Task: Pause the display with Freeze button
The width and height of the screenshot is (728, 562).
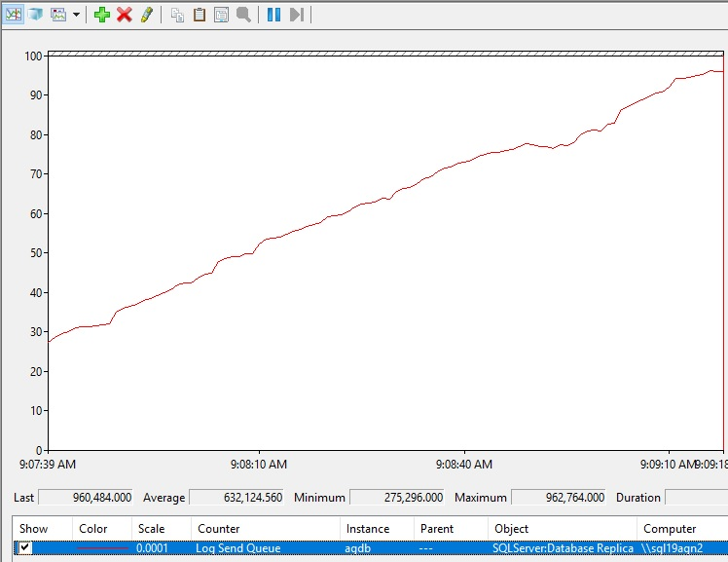Action: pos(273,15)
